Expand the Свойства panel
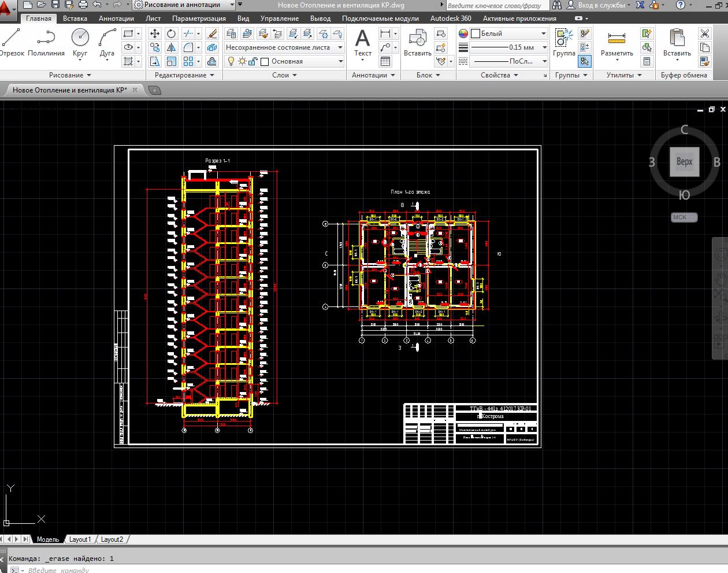This screenshot has width=728, height=573. (x=499, y=75)
